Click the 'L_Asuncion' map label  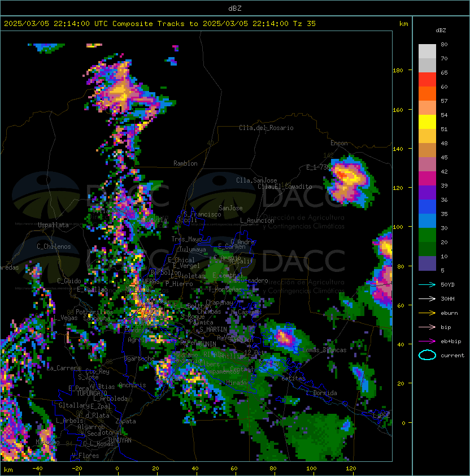point(257,220)
